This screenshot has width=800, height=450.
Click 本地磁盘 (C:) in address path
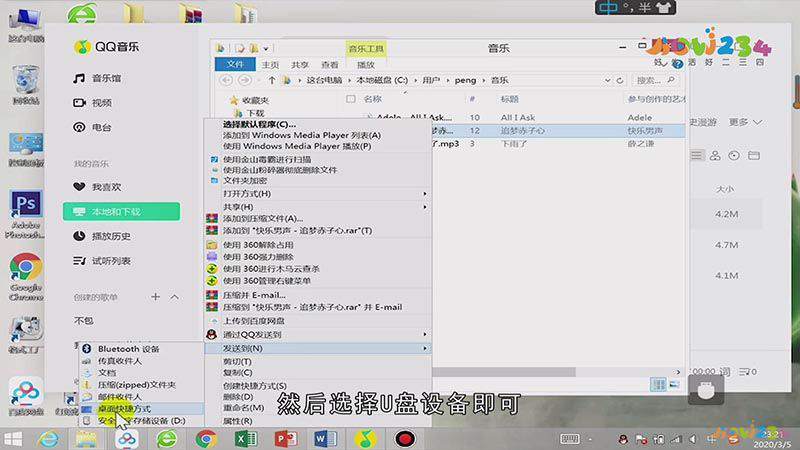pyautogui.click(x=382, y=80)
